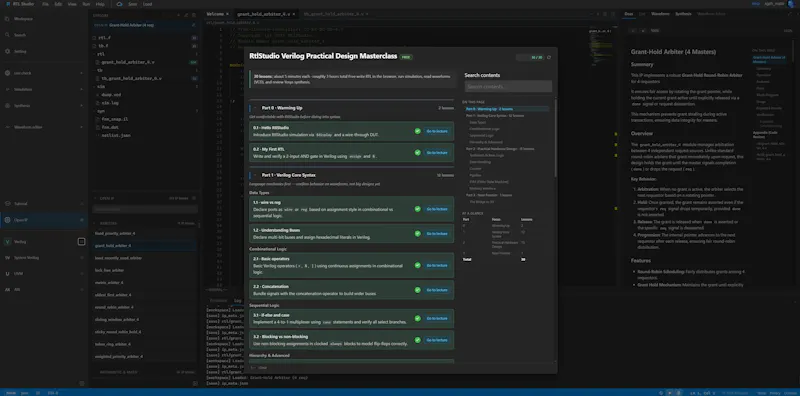Expand the Waveform editor arrow
Viewport: 800px width, 396px height.
[x=82, y=127]
